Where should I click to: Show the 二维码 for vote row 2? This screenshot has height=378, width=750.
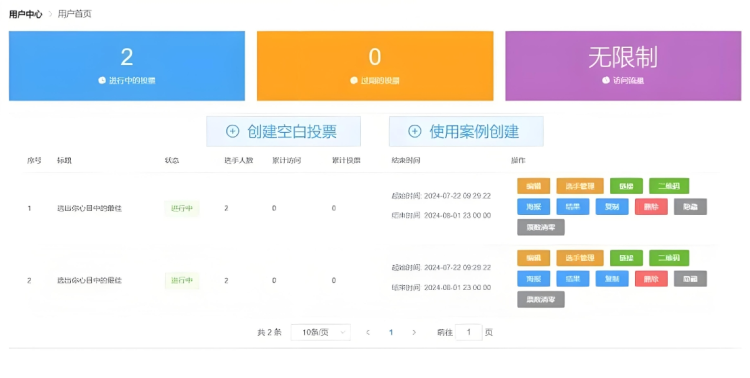click(x=669, y=258)
